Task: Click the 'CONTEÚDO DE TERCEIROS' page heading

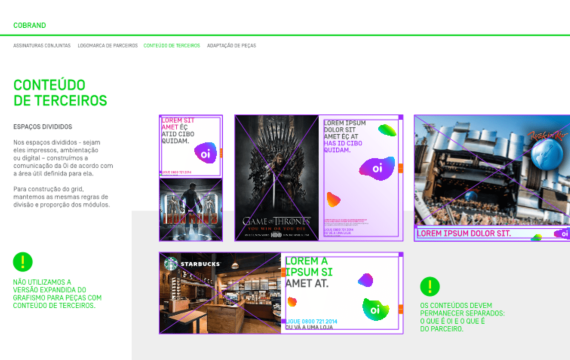Action: (x=60, y=93)
